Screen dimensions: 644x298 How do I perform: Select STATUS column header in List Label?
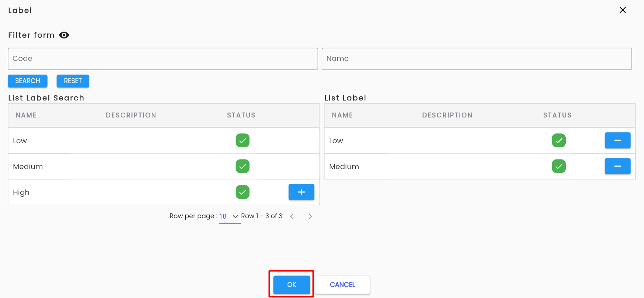(557, 115)
